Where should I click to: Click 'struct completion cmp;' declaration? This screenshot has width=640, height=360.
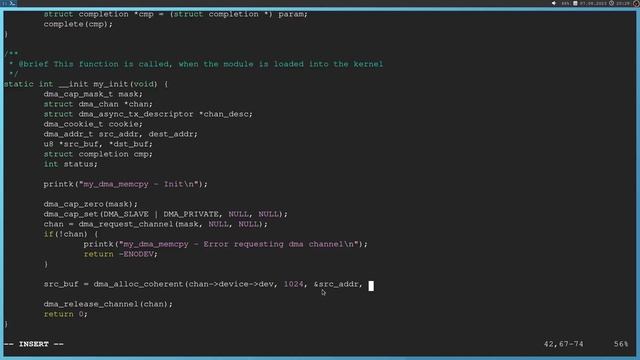98,154
